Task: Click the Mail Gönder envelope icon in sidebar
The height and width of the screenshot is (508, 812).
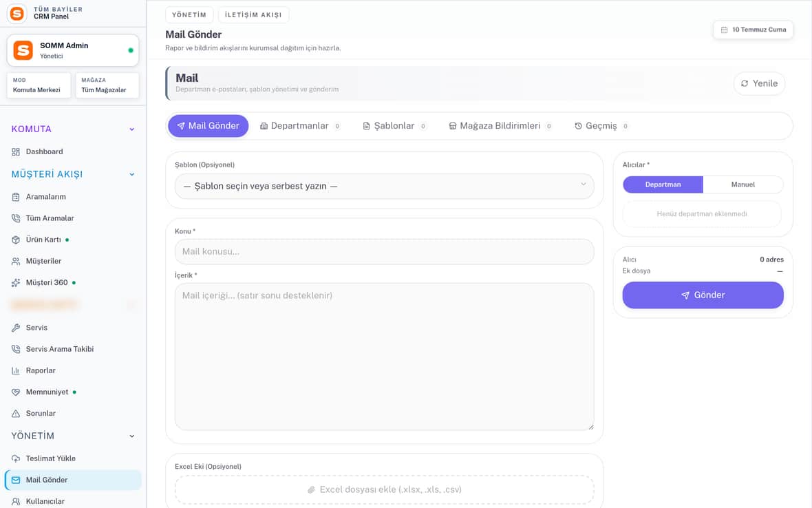Action: point(16,480)
